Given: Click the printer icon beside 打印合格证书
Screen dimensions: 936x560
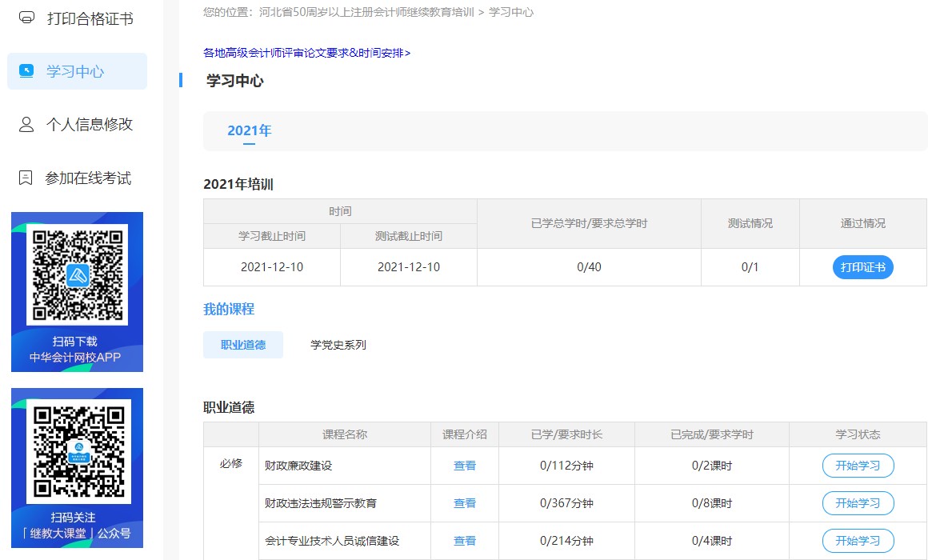Looking at the screenshot, I should click(26, 18).
